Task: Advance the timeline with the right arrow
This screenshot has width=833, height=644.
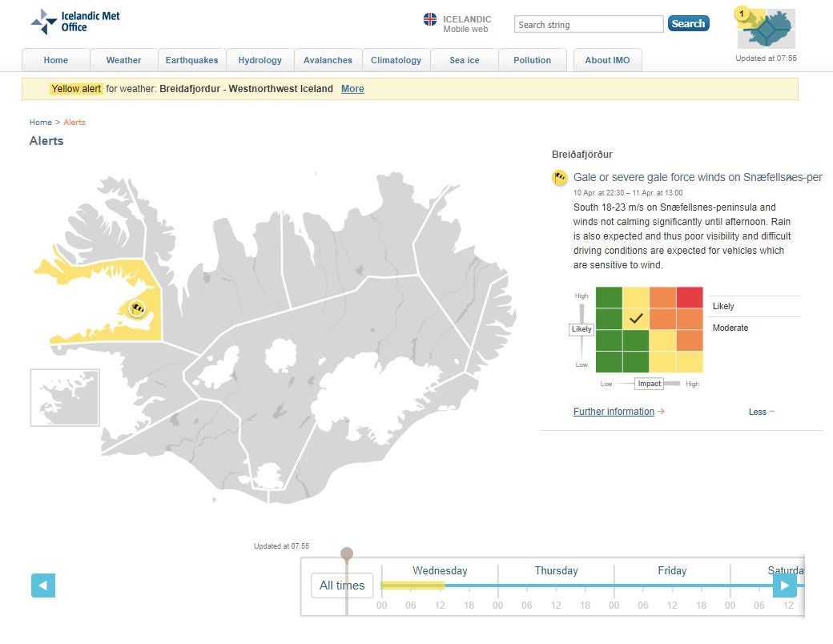Action: (784, 586)
